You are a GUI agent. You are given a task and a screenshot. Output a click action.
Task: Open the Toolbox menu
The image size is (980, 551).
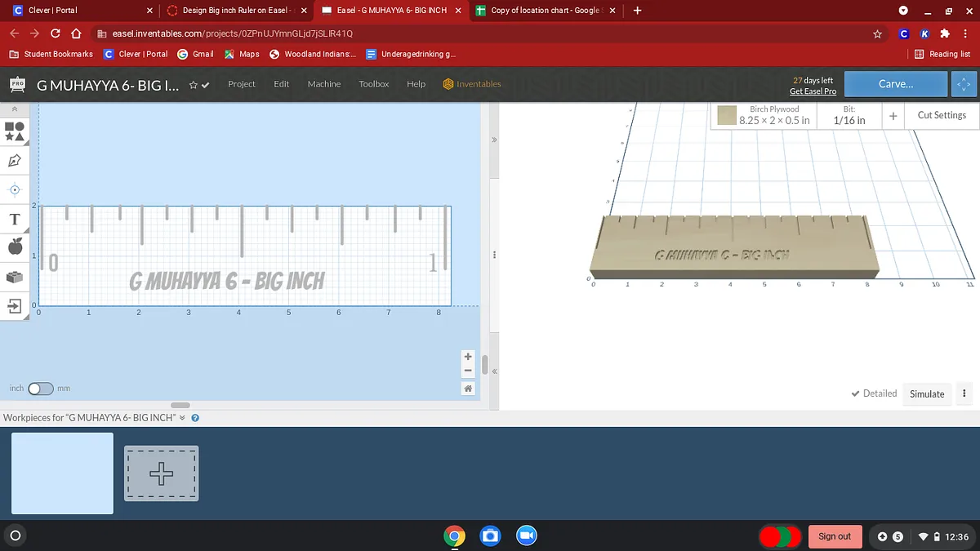pyautogui.click(x=374, y=84)
